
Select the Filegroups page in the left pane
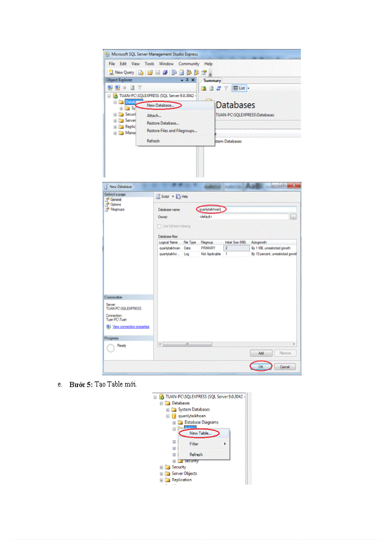tap(117, 210)
